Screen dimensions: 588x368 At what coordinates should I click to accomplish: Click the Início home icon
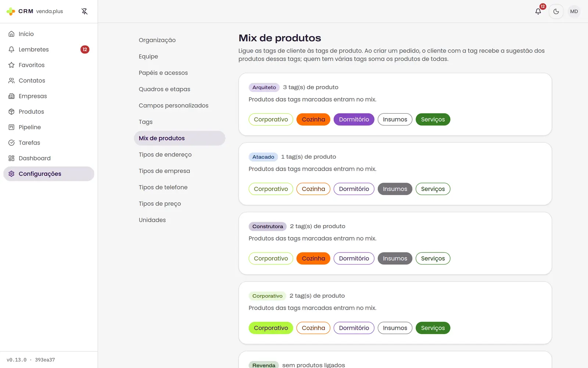11,34
